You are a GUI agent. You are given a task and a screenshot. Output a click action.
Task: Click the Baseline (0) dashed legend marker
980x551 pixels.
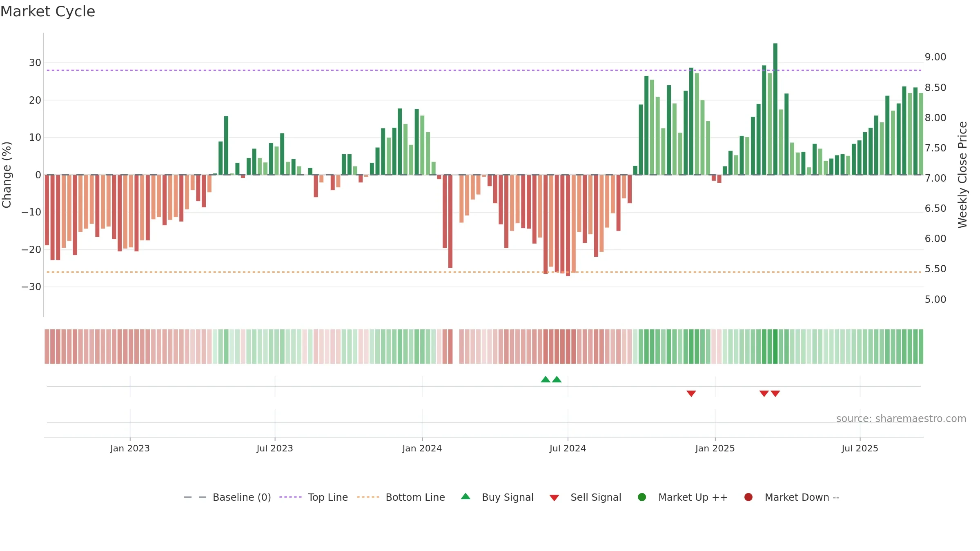195,497
